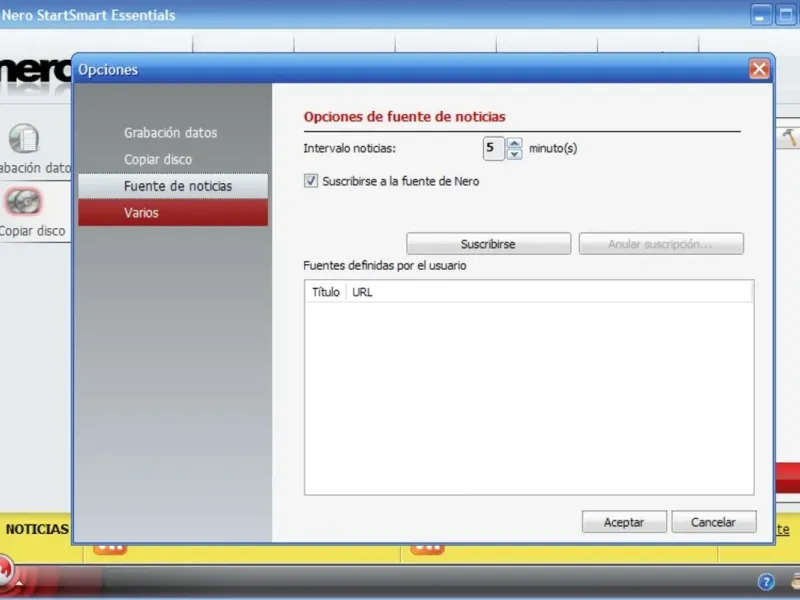Select Copiar disco in options sidebar
This screenshot has width=800, height=600.
[x=158, y=159]
